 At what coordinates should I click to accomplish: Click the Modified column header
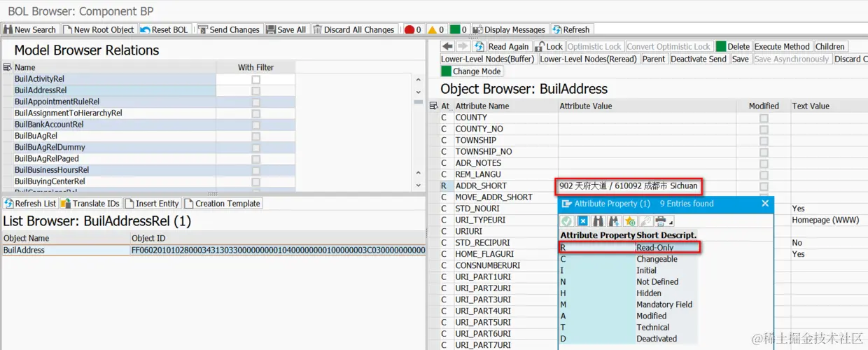point(764,106)
